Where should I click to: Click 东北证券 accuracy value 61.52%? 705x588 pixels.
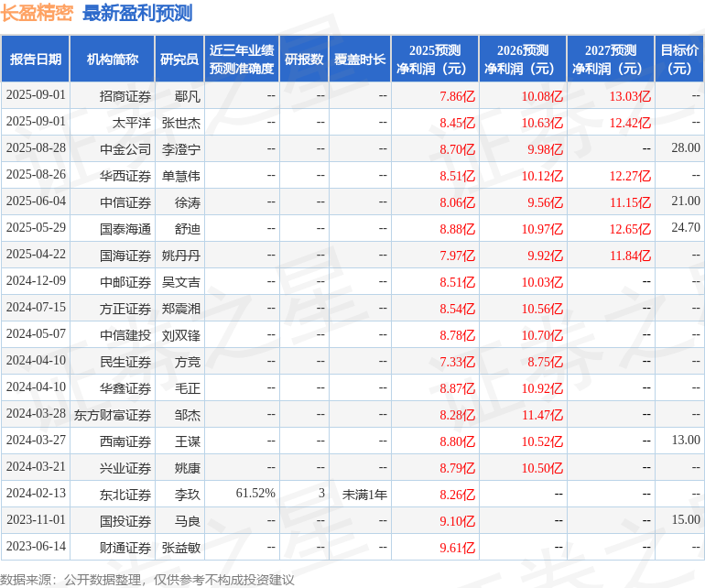click(x=255, y=493)
